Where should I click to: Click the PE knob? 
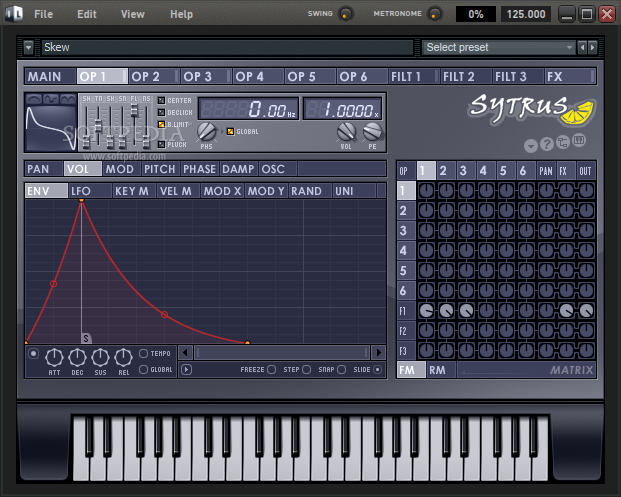(x=372, y=132)
